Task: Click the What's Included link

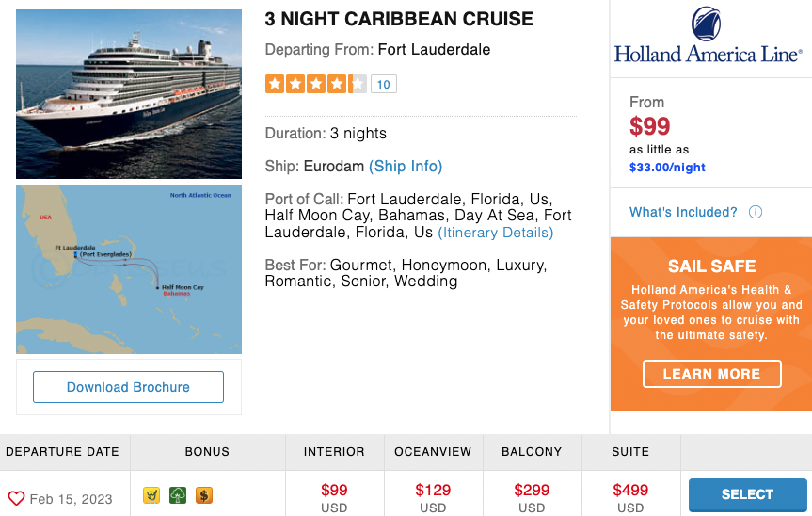Action: click(x=683, y=212)
